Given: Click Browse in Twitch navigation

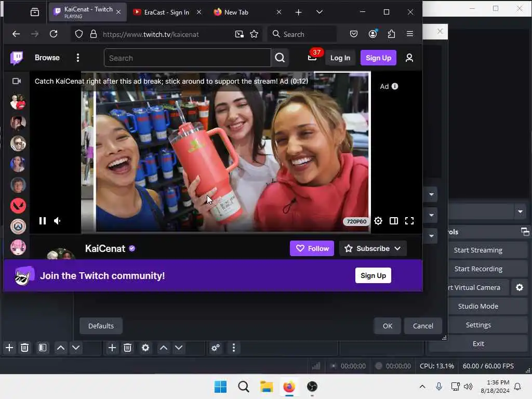Looking at the screenshot, I should point(47,58).
